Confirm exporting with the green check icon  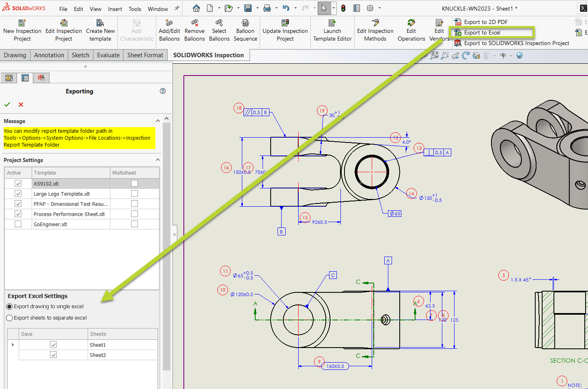click(x=7, y=104)
